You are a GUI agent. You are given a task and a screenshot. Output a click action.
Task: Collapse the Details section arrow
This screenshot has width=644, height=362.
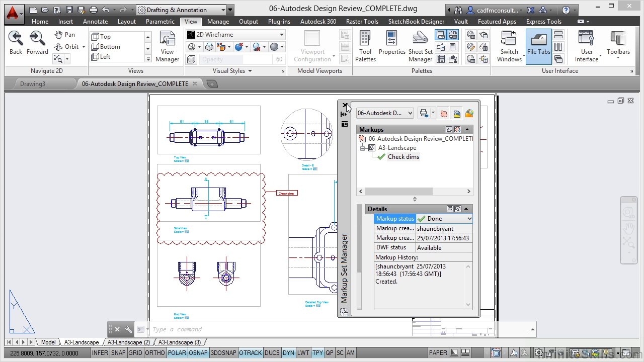[x=466, y=209]
